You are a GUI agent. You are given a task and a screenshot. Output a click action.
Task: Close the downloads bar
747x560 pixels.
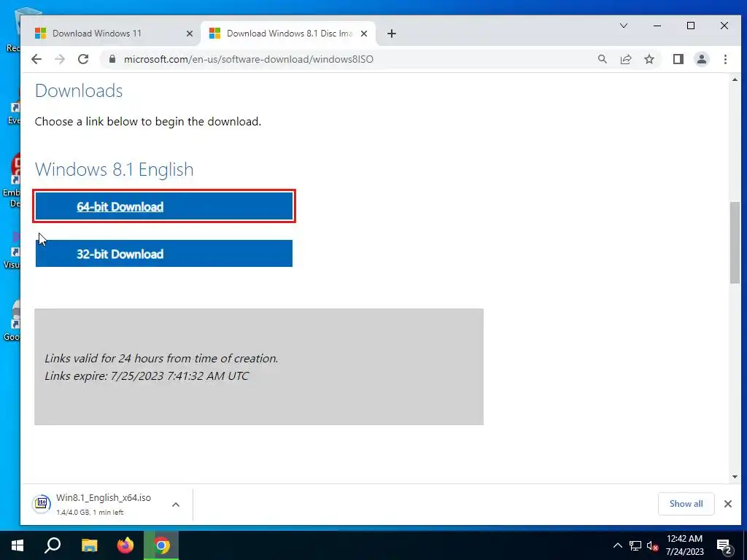[x=727, y=504]
